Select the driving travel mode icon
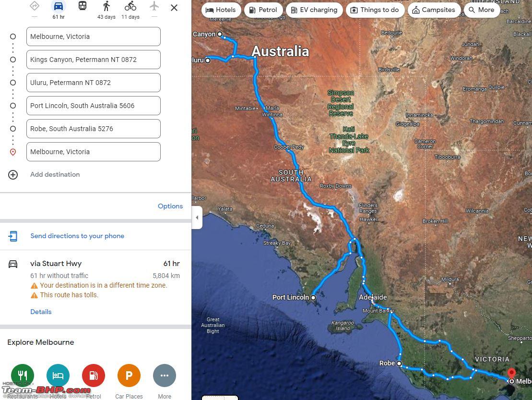Screen dimensions: 532x400 (59, 6)
